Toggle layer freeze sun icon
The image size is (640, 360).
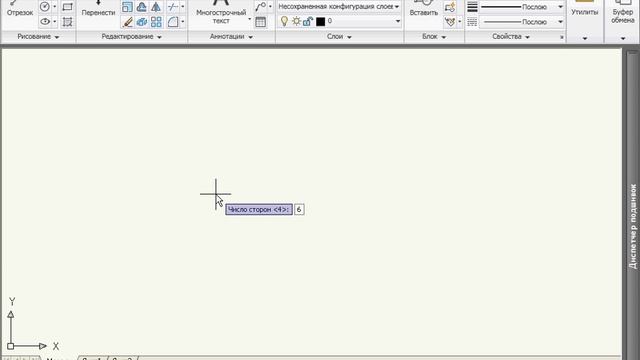(x=296, y=21)
